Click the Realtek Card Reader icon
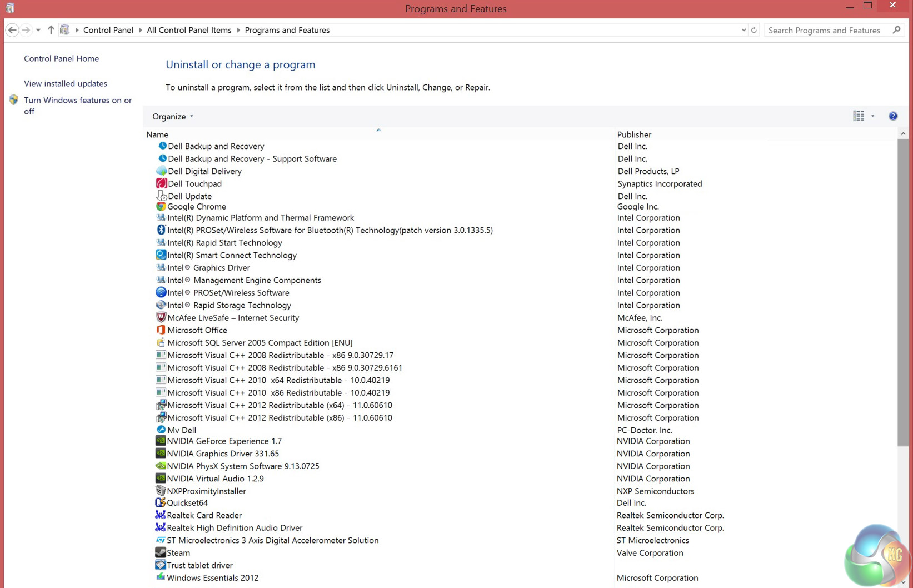 click(x=161, y=515)
